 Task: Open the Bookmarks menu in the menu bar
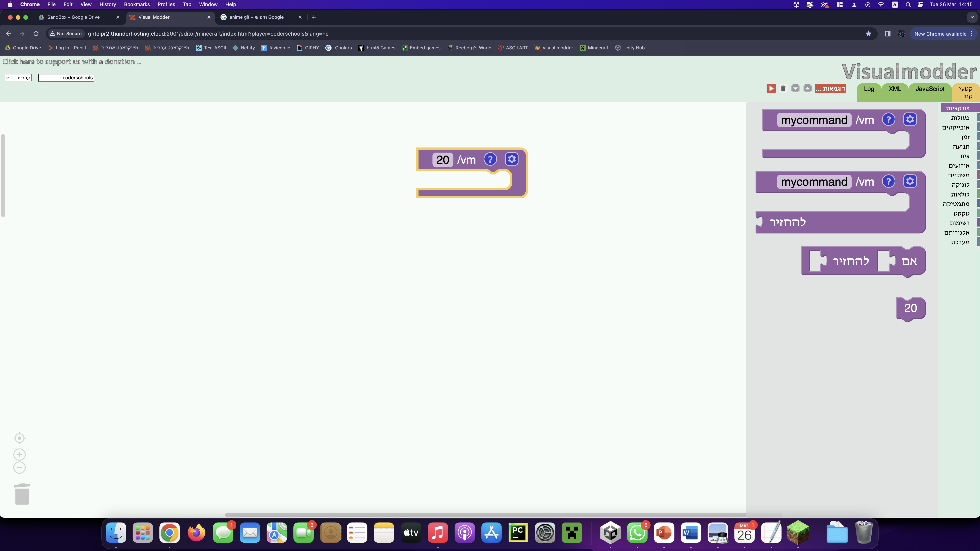137,4
